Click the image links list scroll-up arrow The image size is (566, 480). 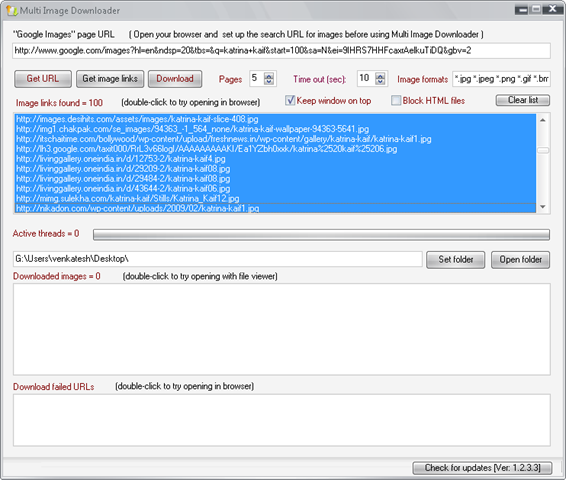click(x=543, y=120)
